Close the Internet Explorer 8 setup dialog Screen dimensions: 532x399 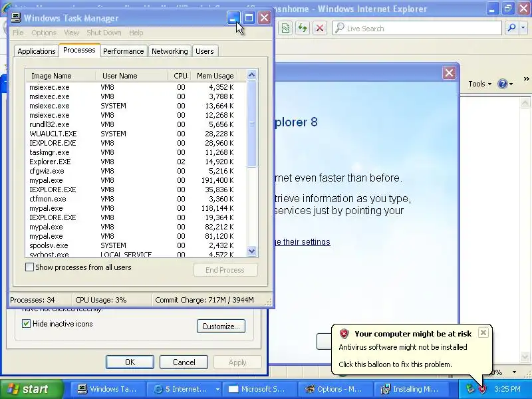(449, 72)
